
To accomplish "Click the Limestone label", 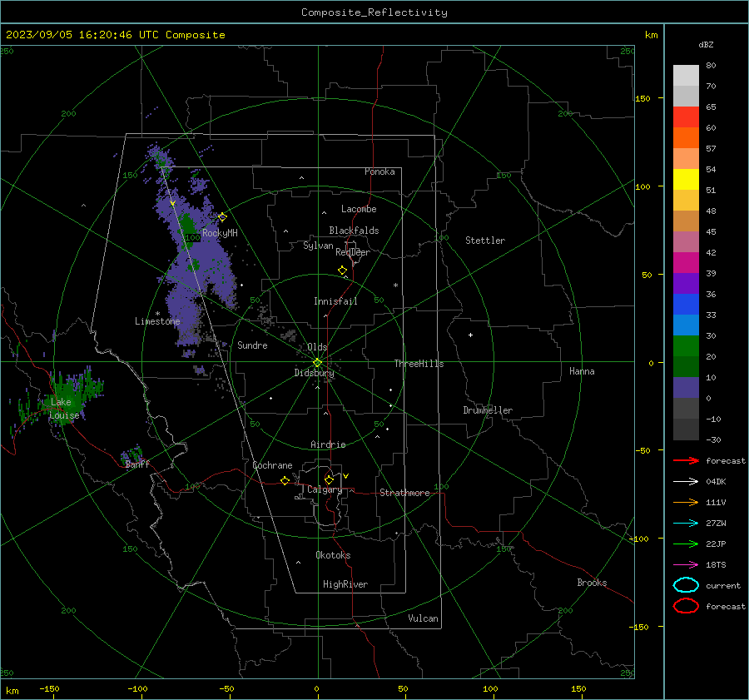I will (x=157, y=321).
